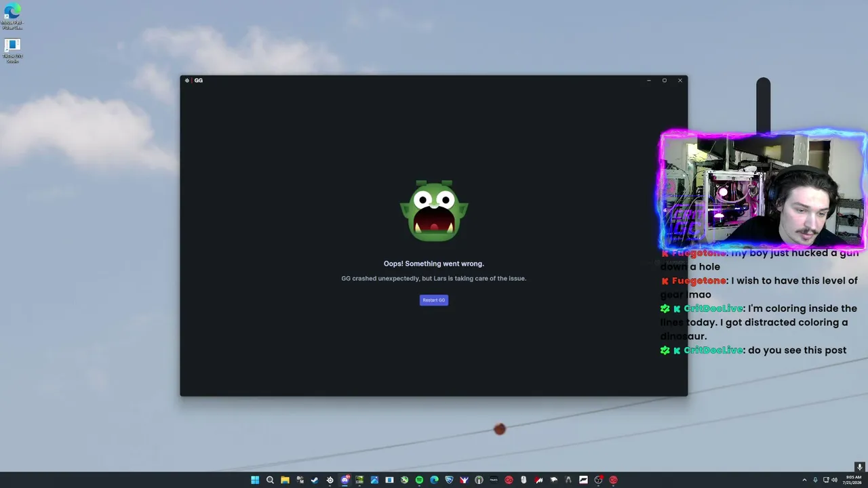
Task: Show hidden system tray icons
Action: tap(804, 480)
